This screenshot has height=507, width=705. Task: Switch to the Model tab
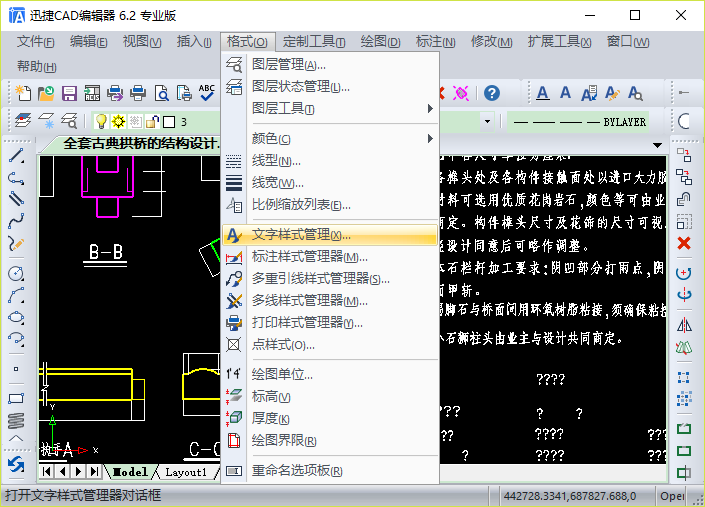tap(130, 472)
